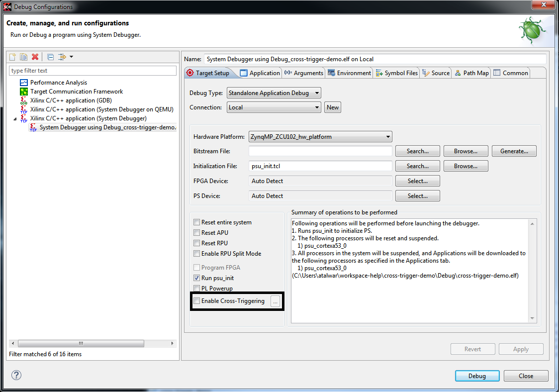Switch to the Source tab
The image size is (559, 392).
tap(436, 73)
